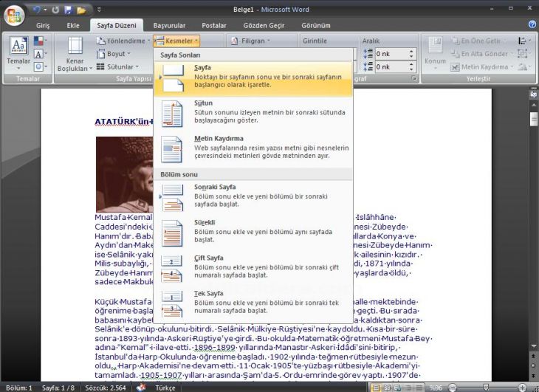Expand the Undo history dropdown arrow

(45, 10)
